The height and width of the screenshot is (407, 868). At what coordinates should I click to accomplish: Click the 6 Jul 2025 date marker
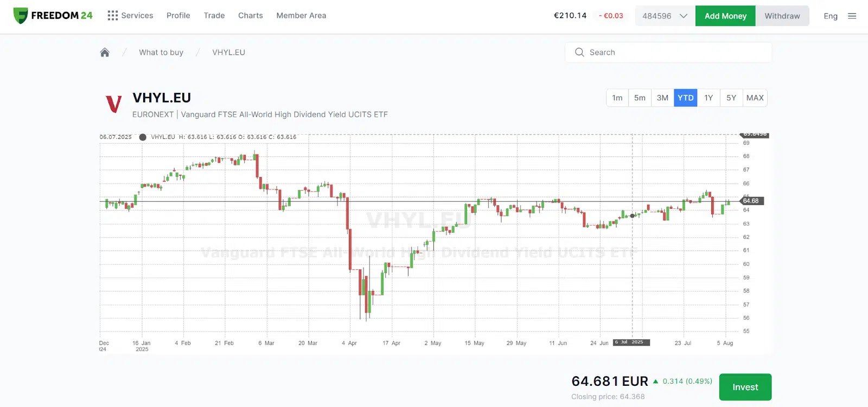[631, 342]
